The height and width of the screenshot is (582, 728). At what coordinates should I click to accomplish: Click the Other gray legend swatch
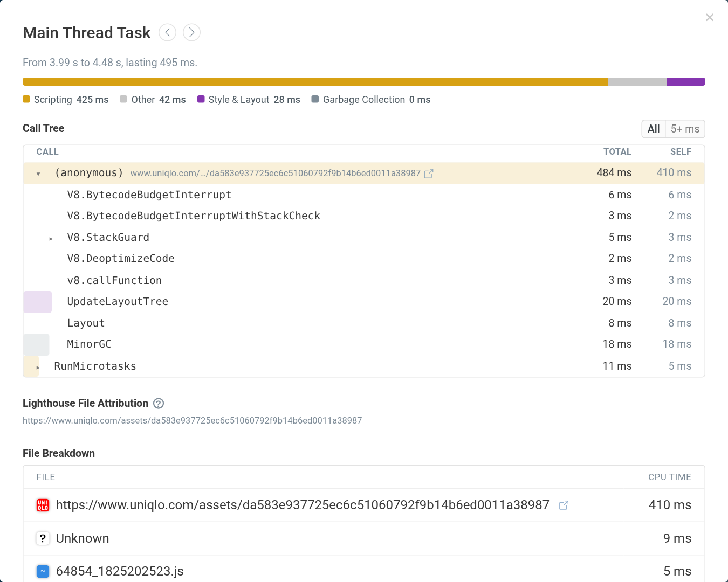point(123,99)
